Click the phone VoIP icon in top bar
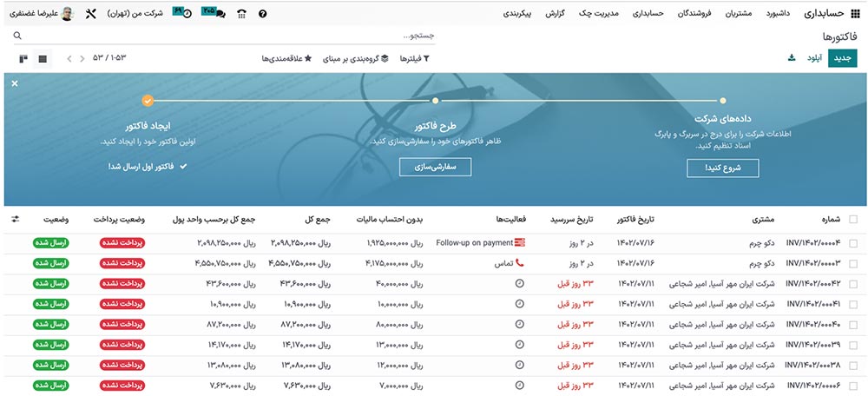 tap(241, 14)
